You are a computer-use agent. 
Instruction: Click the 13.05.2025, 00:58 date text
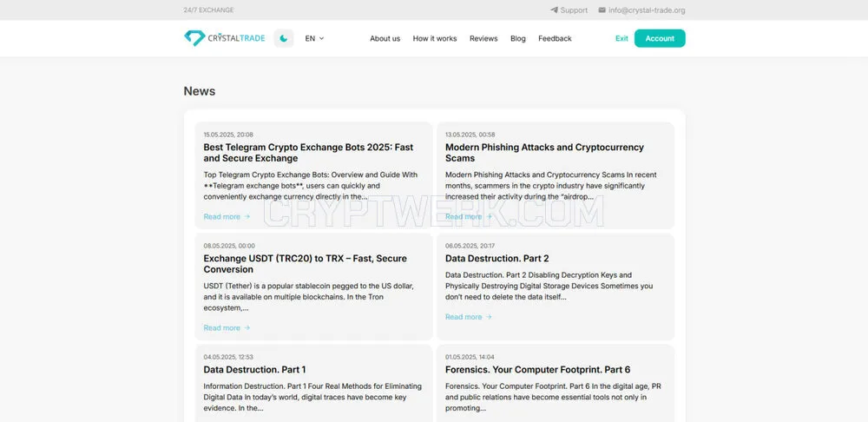470,135
